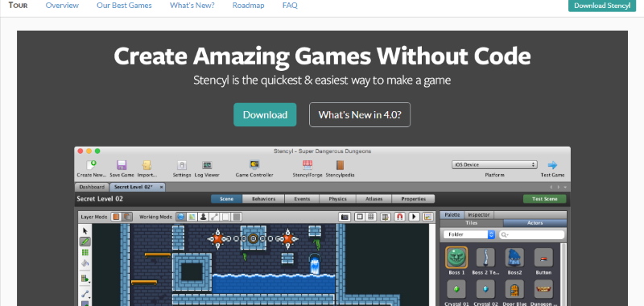Click What's New in 4.0? button

(359, 114)
